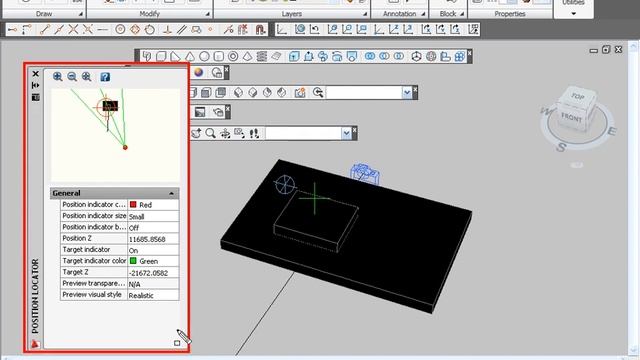Click the red camera position indicator dot
This screenshot has width=640, height=360.
click(125, 147)
